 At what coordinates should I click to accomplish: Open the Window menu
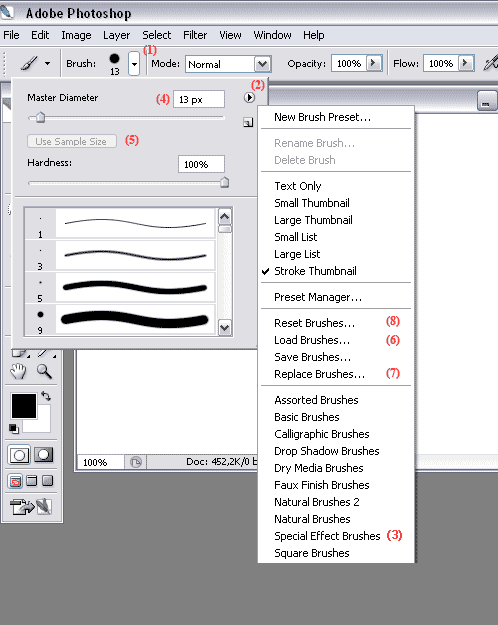coord(272,35)
